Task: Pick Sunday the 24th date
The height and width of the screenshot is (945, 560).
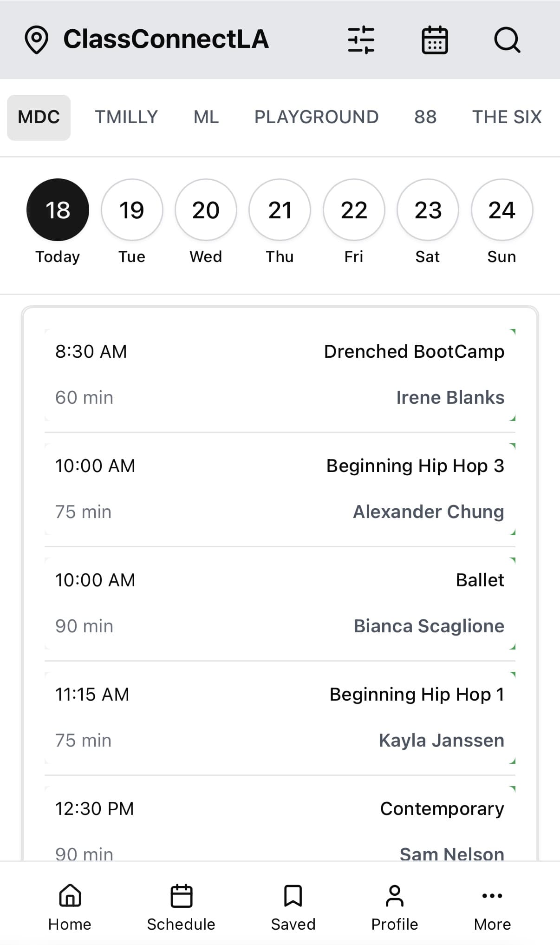Action: click(501, 210)
